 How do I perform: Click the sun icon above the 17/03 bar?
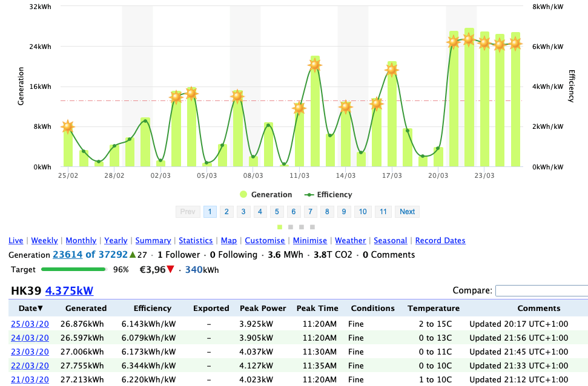392,70
